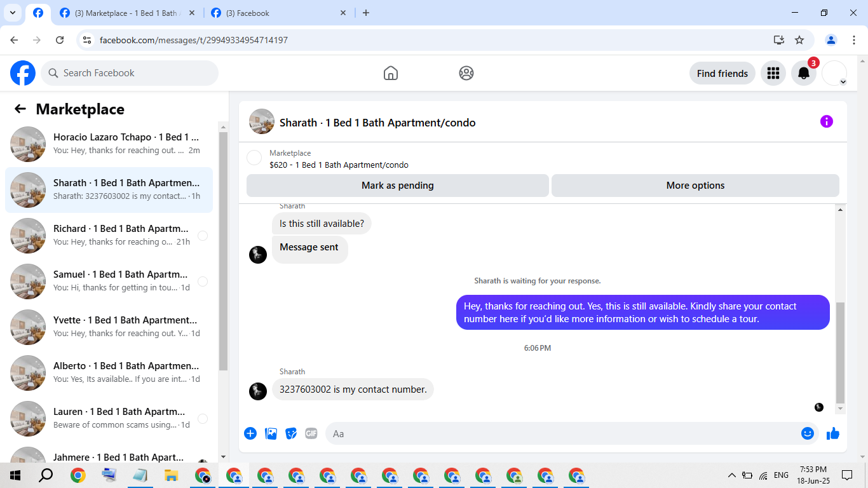Click the chat scrollbar down arrow
The image size is (868, 488).
click(x=841, y=409)
